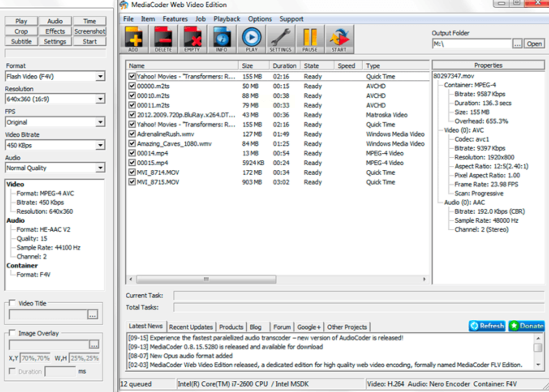
Task: Click the Open output folder button
Action: [534, 44]
